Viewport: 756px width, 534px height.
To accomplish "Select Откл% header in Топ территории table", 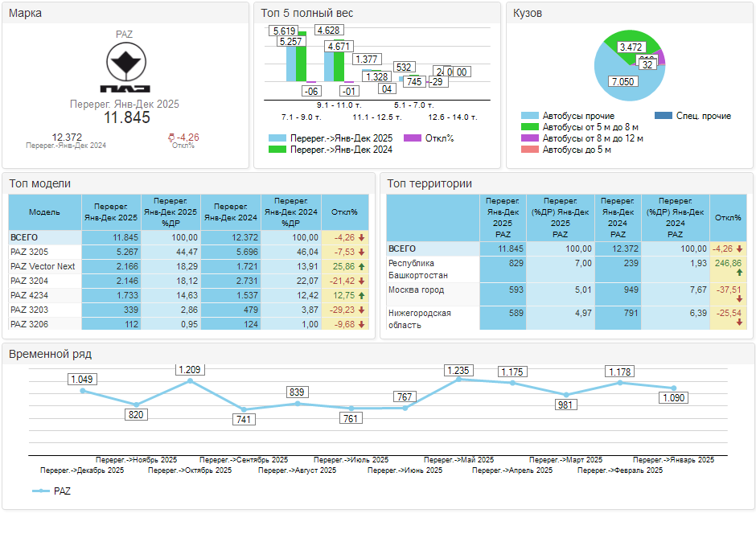I will pyautogui.click(x=728, y=218).
